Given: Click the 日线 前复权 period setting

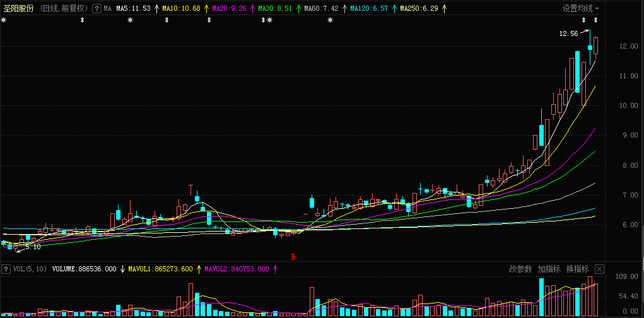Looking at the screenshot, I should click(x=63, y=9).
